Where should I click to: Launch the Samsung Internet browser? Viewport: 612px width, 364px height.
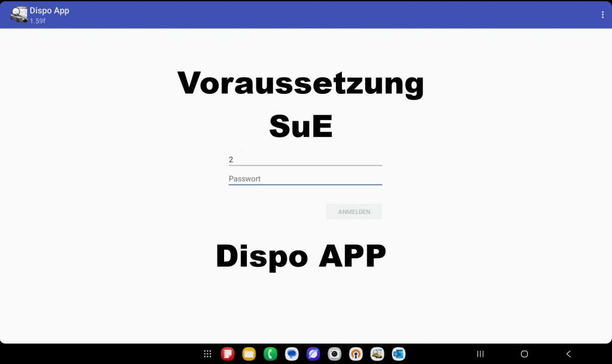tap(313, 354)
